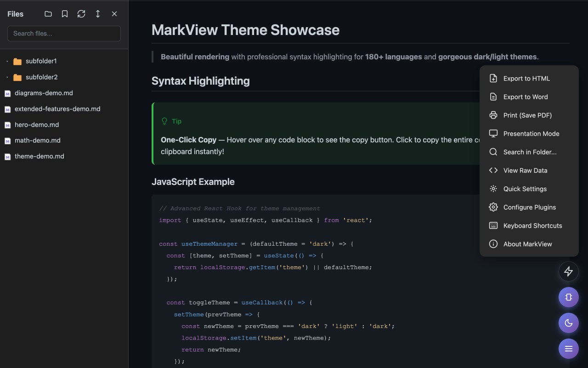Show Keyboard Shortcuts from menu
Image resolution: width=588 pixels, height=368 pixels.
(529, 225)
